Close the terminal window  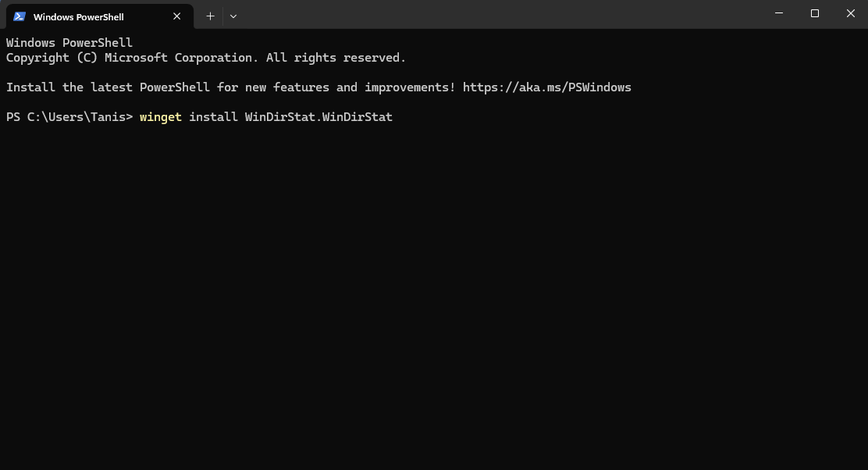pyautogui.click(x=850, y=13)
